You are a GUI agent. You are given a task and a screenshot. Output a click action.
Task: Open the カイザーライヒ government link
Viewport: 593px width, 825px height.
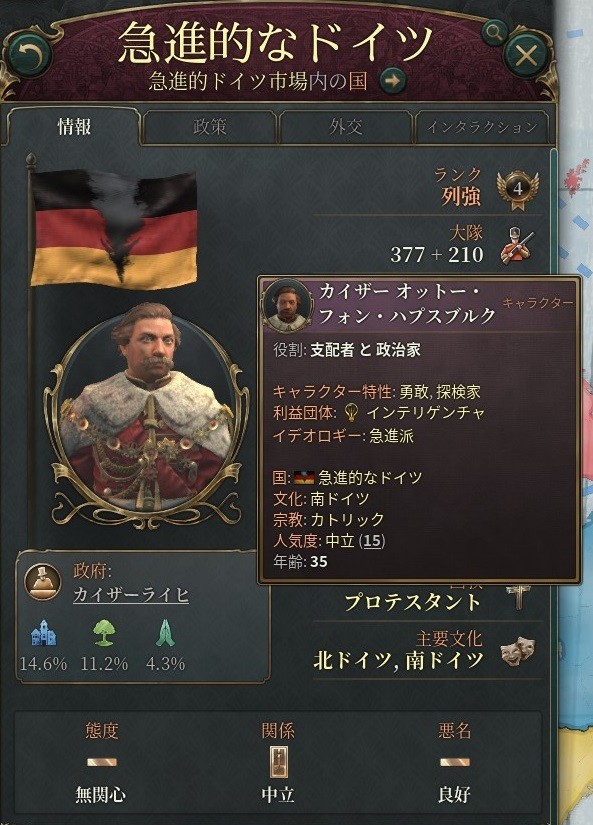pos(130,595)
